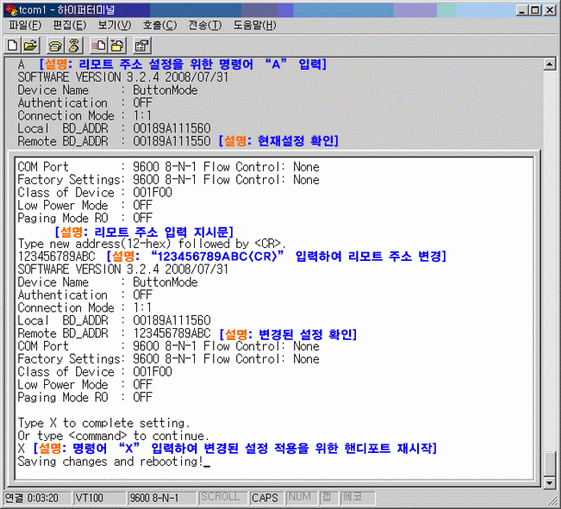
Task: Click the scrollbar up arrow
Action: click(549, 64)
